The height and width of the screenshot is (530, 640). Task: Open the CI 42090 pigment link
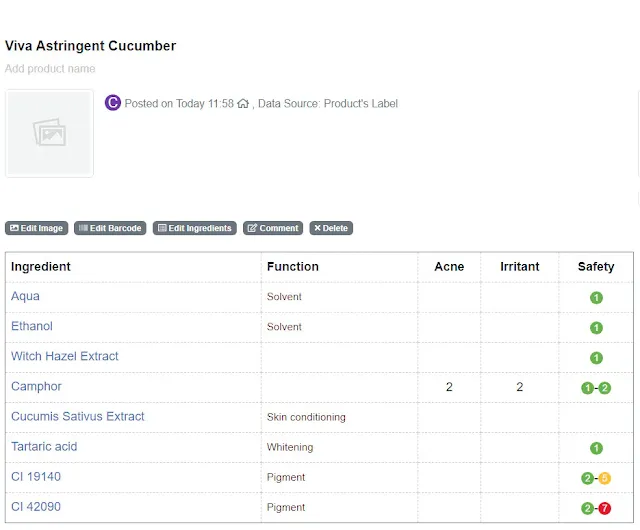point(36,507)
